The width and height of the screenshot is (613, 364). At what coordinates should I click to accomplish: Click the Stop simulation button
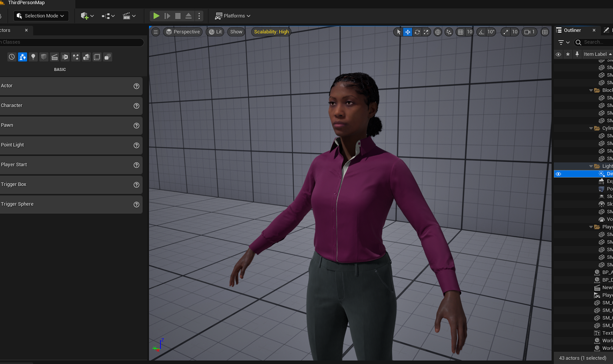[x=178, y=16]
